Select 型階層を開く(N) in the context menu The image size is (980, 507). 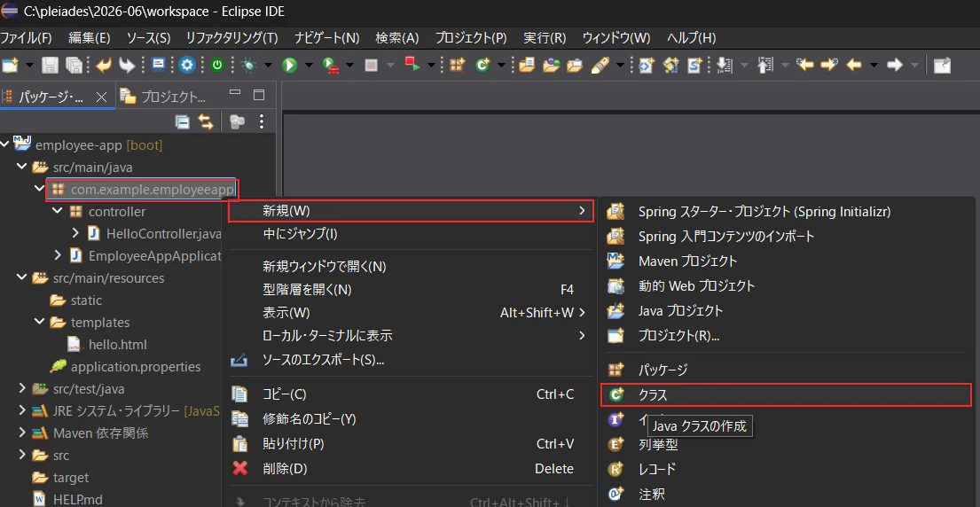[410, 290]
